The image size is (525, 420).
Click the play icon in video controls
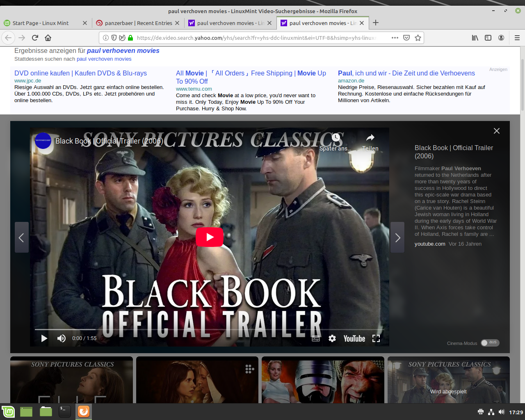click(x=44, y=338)
